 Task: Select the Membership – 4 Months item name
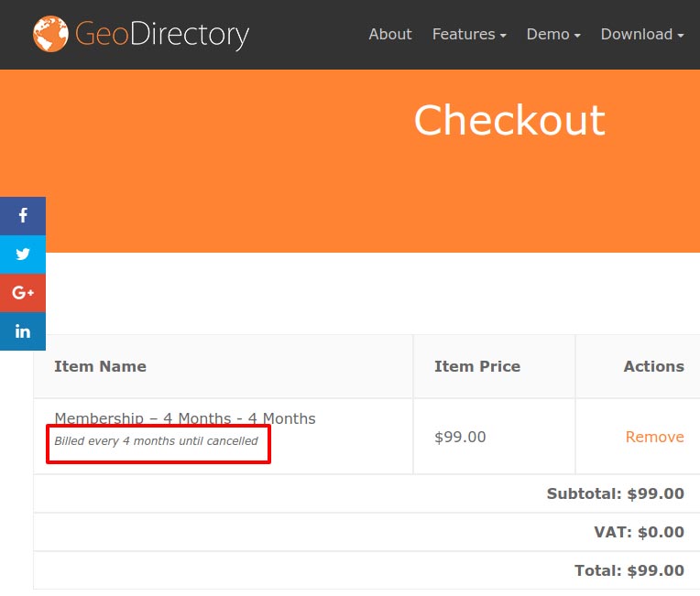click(185, 418)
